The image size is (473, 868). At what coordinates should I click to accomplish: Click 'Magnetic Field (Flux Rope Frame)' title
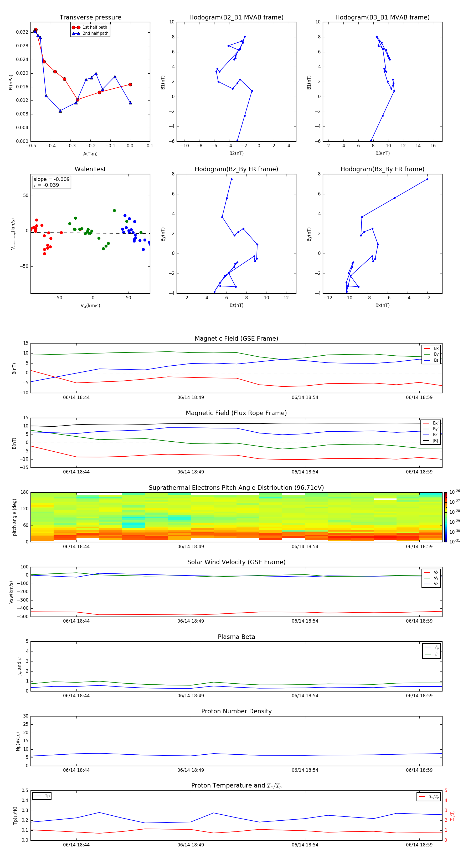coord(236,413)
